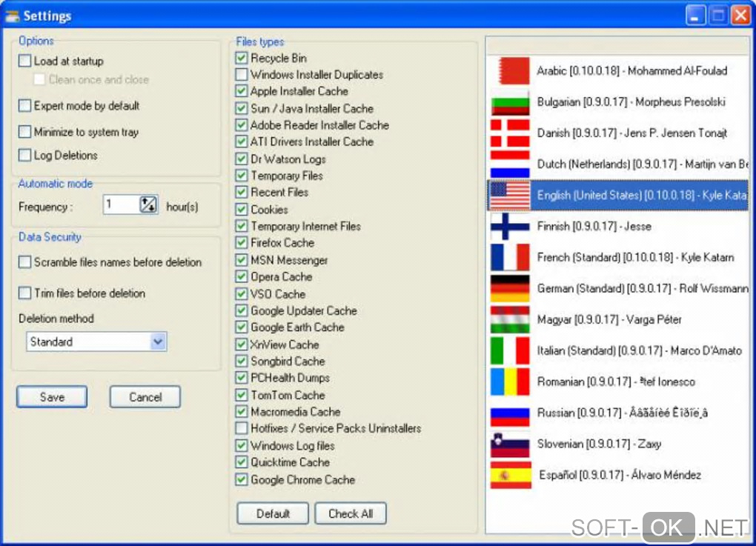Click the Romanian flag icon
The image size is (756, 546).
click(x=510, y=382)
